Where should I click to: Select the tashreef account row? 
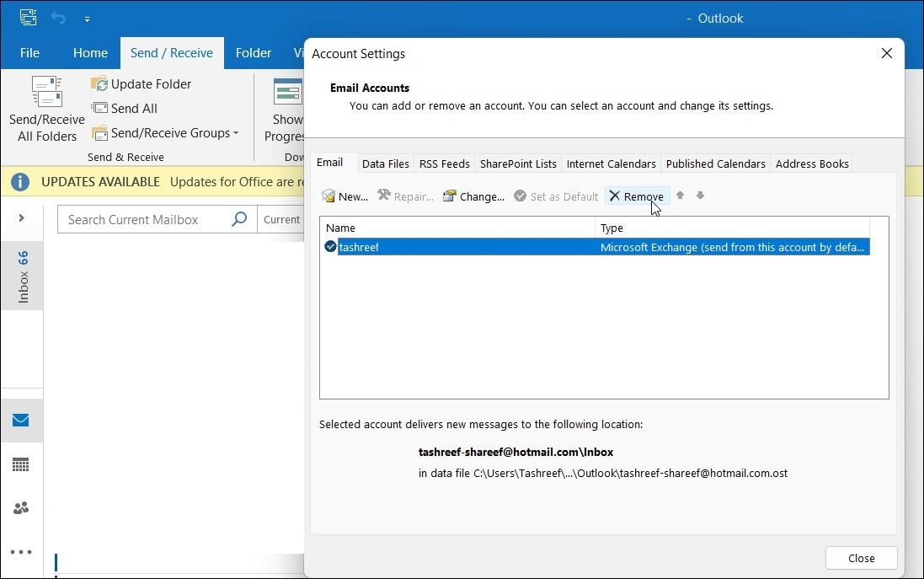(x=596, y=247)
